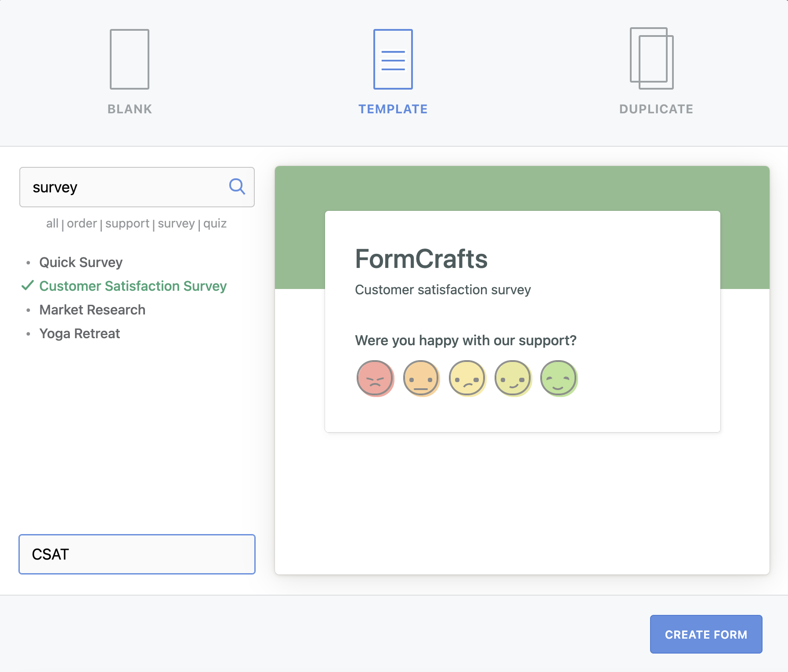Viewport: 788px width, 672px height.
Task: Filter templates by all
Action: coord(52,223)
